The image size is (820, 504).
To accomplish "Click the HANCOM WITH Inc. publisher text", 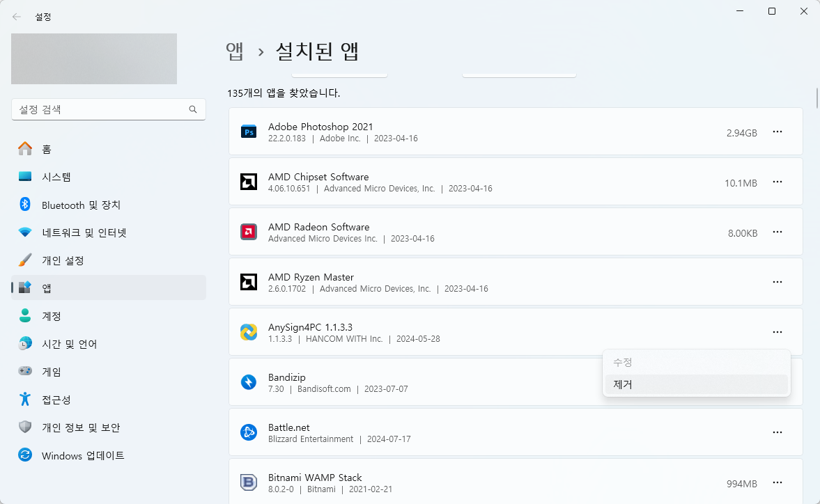I will pyautogui.click(x=344, y=339).
